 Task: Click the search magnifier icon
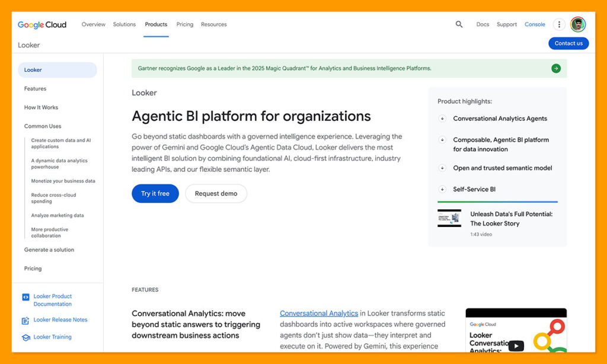459,24
